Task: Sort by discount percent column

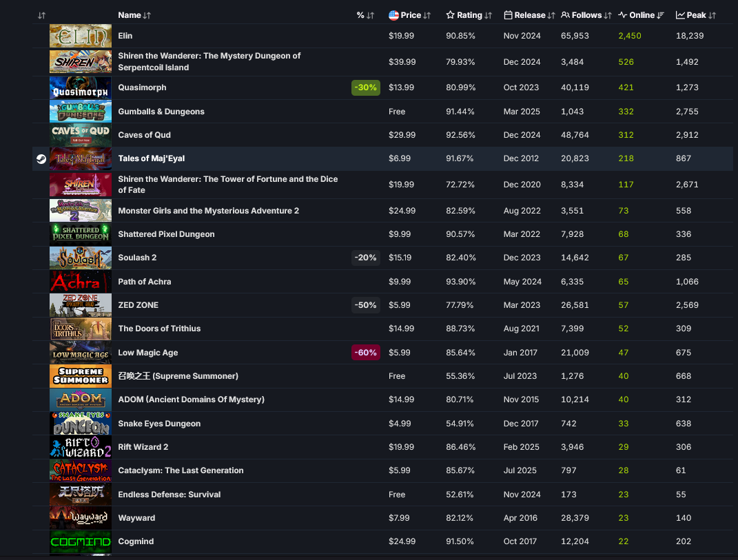Action: point(365,15)
